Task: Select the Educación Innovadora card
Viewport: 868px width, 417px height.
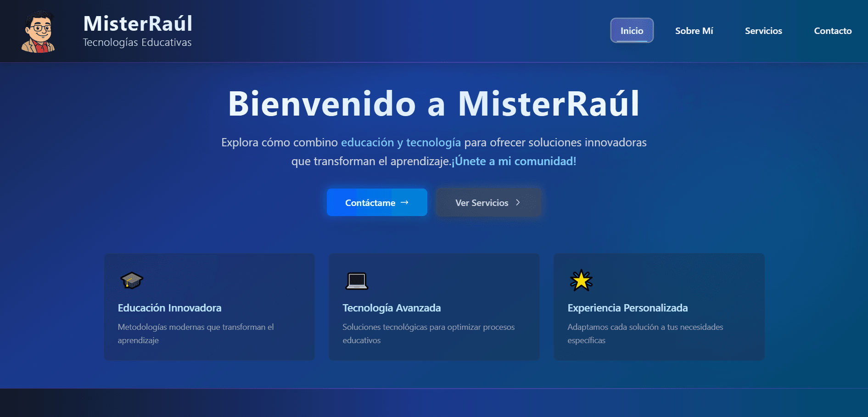Action: point(209,307)
